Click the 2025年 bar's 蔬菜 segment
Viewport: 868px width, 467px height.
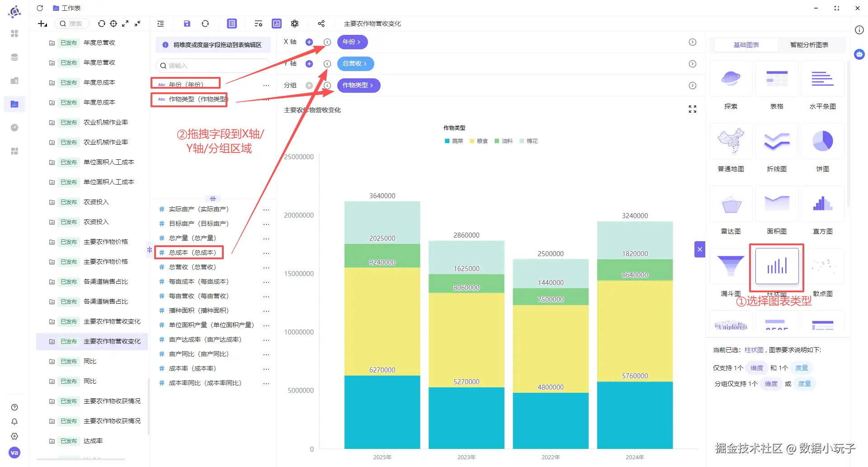[382, 412]
